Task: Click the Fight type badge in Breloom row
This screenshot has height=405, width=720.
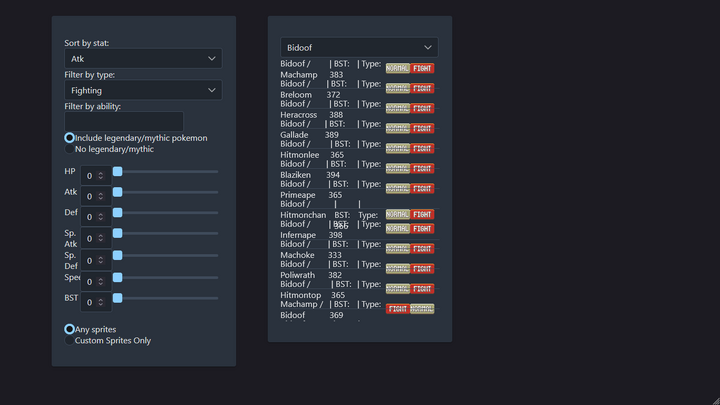Action: coord(422,88)
